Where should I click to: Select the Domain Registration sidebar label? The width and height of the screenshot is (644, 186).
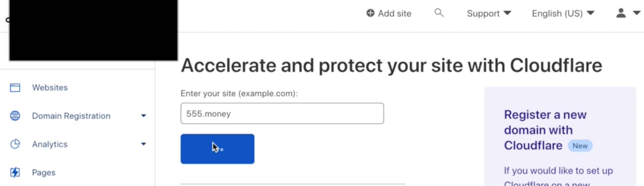[x=71, y=116]
